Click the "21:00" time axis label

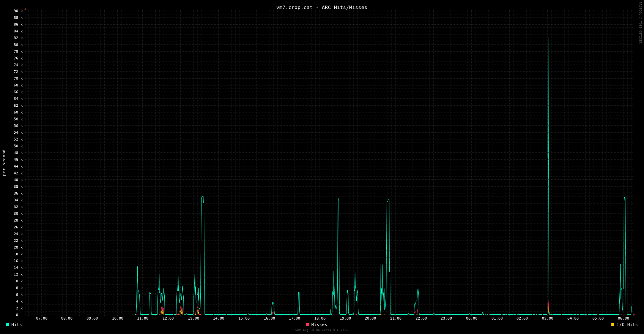click(396, 318)
